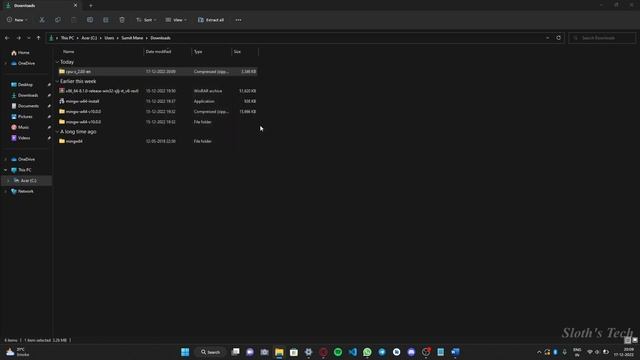Click the Rename icon in toolbar

pos(90,20)
